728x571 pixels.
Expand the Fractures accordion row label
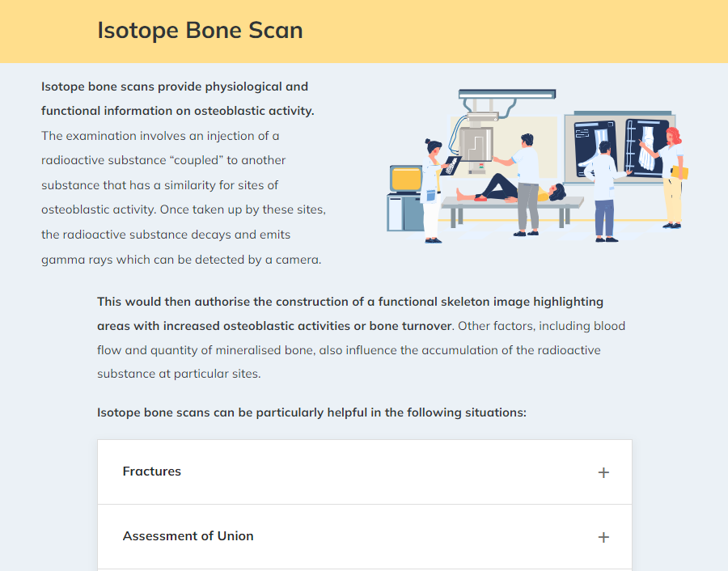[x=152, y=472]
